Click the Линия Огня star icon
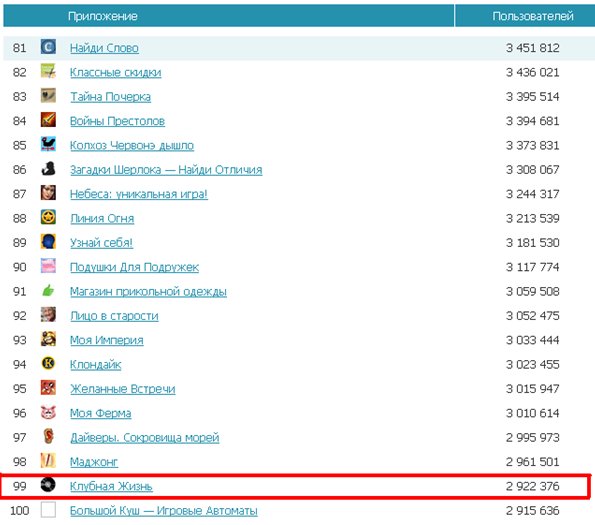Screen dimensions: 595x525 tap(48, 217)
